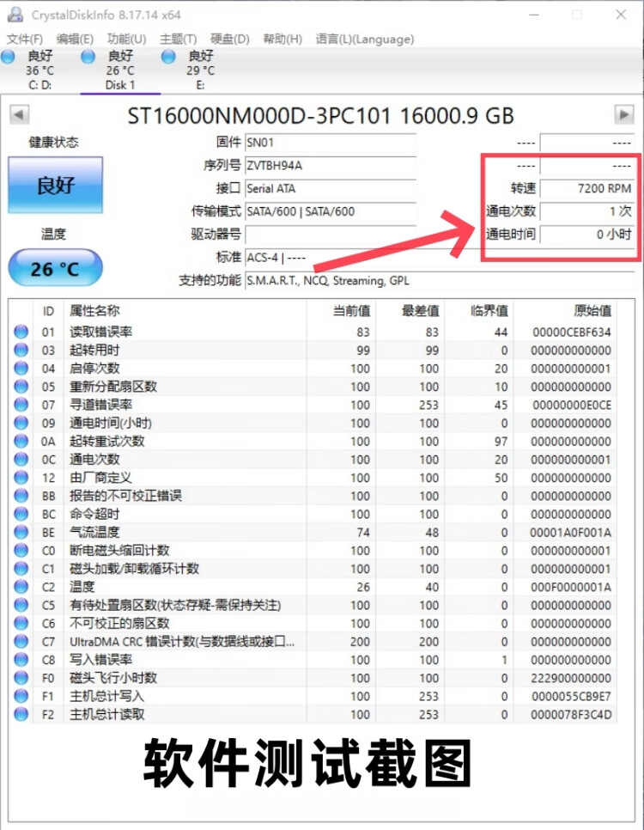Select the Disk 1 tab
Screen dimensions: 644x830
(x=120, y=70)
